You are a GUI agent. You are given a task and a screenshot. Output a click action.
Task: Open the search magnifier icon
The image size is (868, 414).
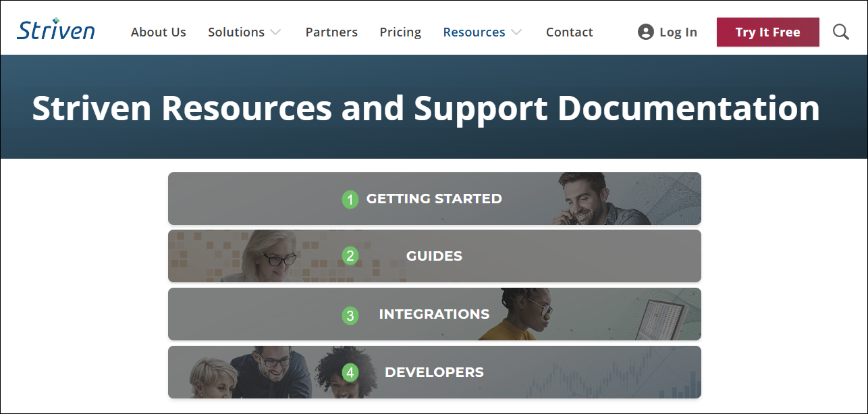(x=841, y=32)
